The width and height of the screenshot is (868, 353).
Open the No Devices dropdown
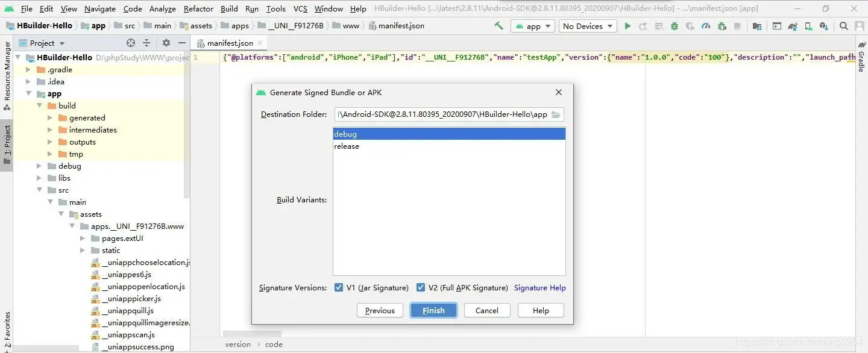pyautogui.click(x=587, y=26)
